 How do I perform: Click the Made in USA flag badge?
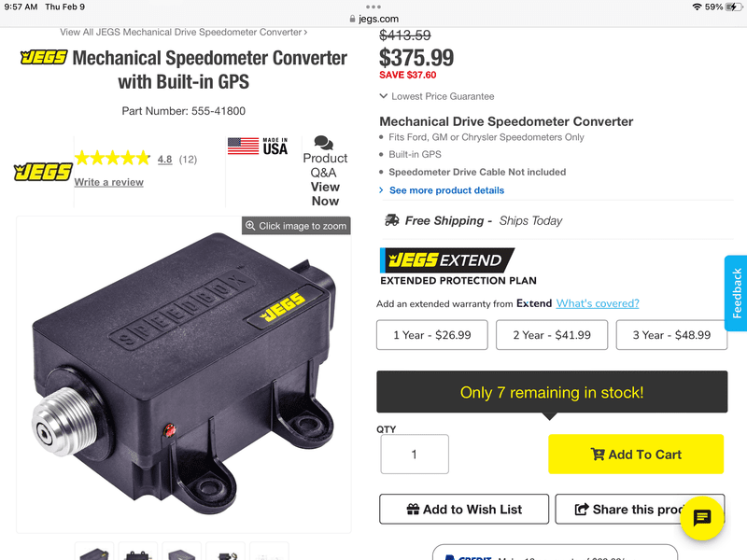(x=259, y=146)
